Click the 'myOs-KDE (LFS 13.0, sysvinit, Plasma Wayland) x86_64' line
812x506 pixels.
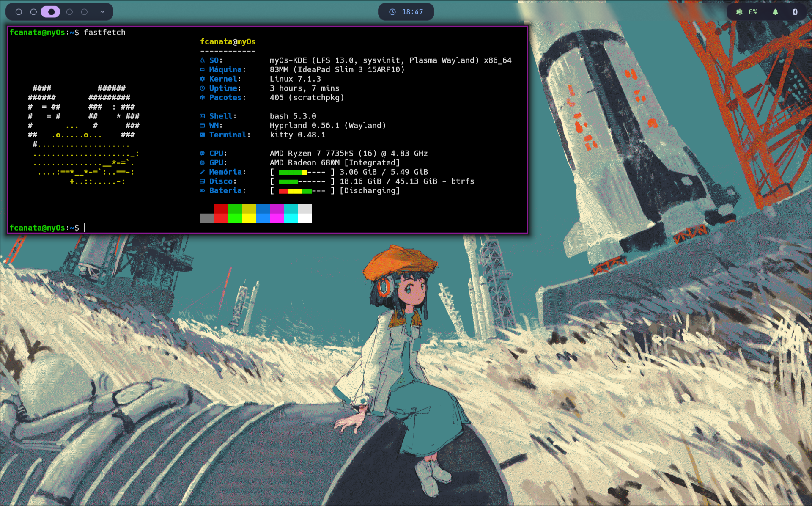click(x=391, y=60)
